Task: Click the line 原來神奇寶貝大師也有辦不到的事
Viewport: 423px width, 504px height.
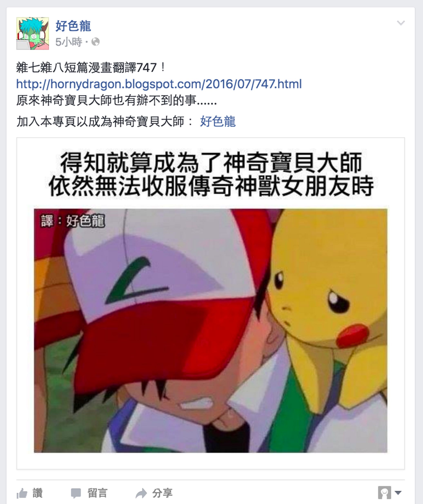Action: 117,100
